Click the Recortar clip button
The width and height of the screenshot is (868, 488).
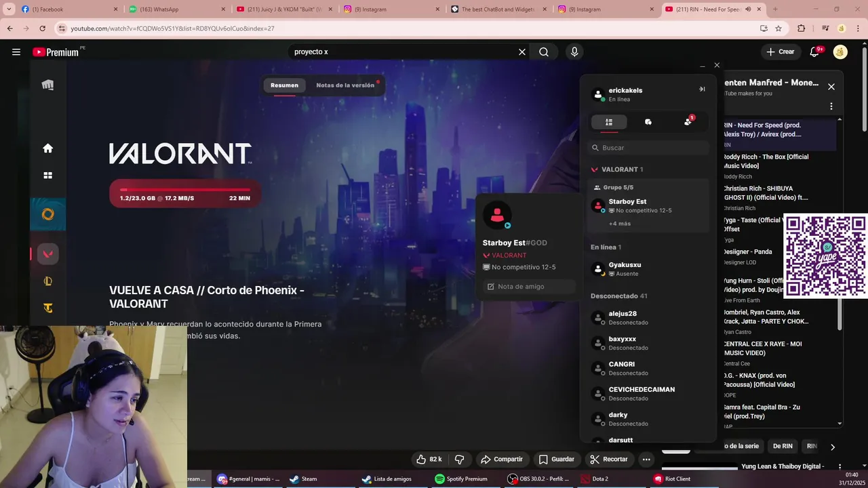point(609,459)
